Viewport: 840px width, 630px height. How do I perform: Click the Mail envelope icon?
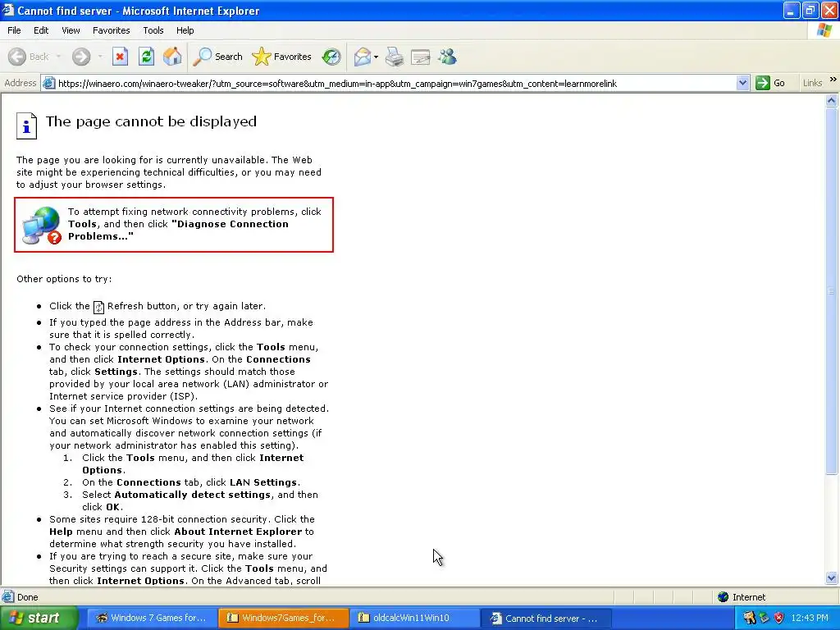pos(363,57)
